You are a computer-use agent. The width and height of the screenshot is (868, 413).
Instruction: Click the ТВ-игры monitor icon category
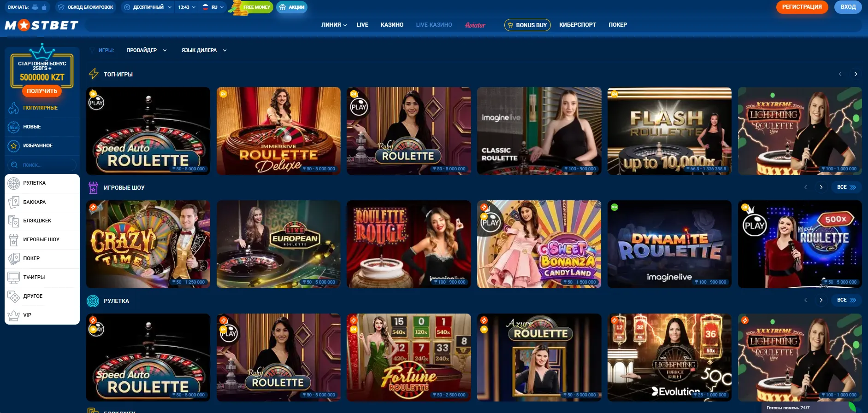42,278
